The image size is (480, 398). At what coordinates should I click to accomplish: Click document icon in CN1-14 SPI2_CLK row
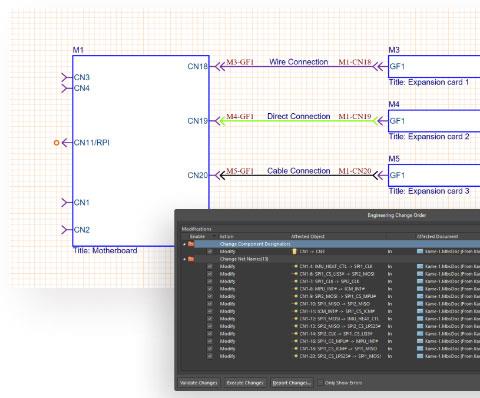pos(420,334)
